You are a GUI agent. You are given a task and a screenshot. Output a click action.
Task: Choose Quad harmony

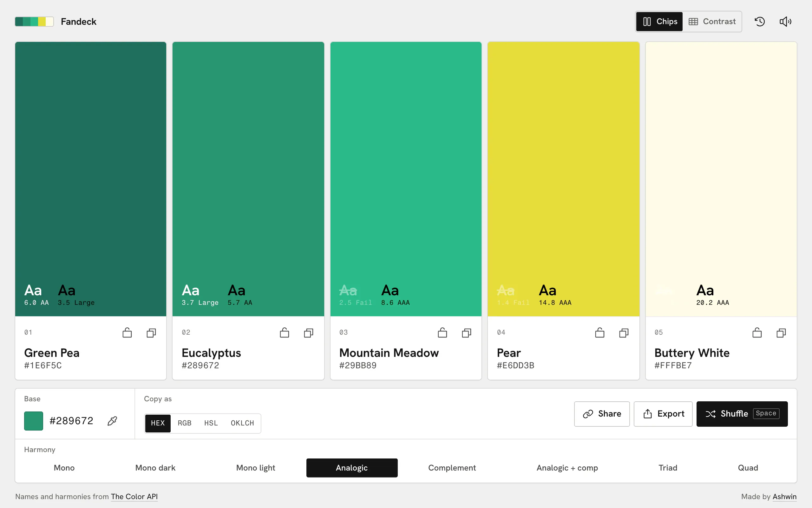pos(748,468)
